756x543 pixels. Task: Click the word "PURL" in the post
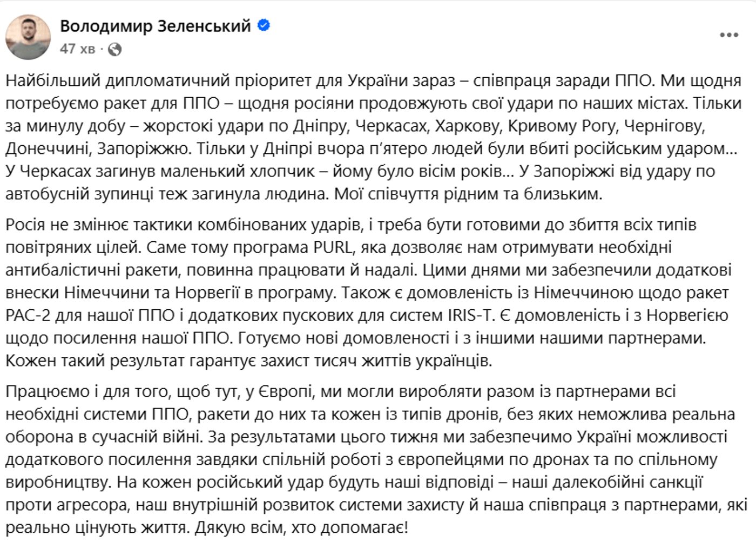(333, 247)
